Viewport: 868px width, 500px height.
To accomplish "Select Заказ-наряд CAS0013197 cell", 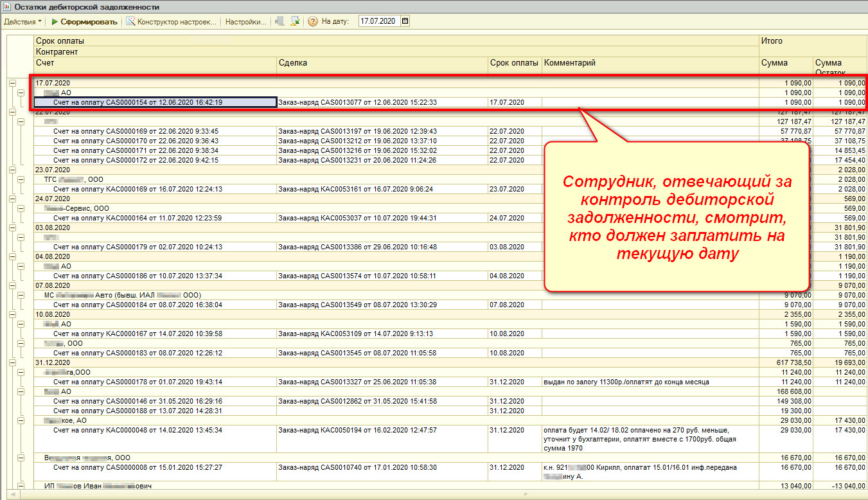I will tap(382, 131).
